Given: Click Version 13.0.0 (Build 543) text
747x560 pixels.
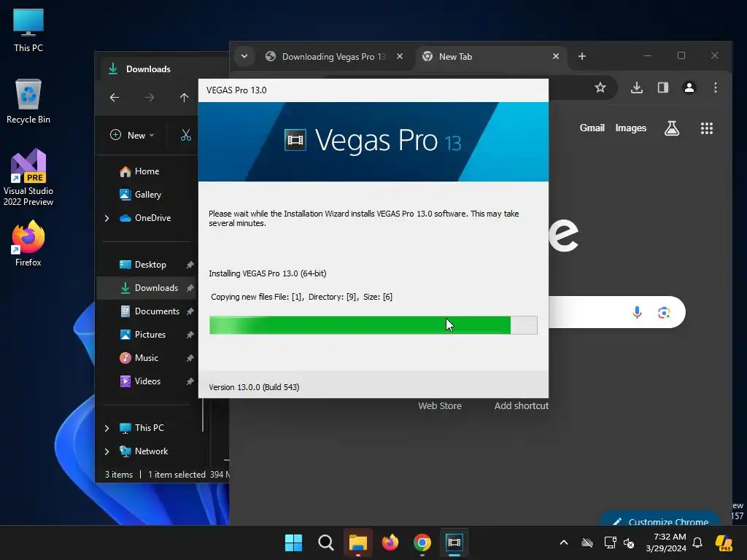Looking at the screenshot, I should coord(254,387).
